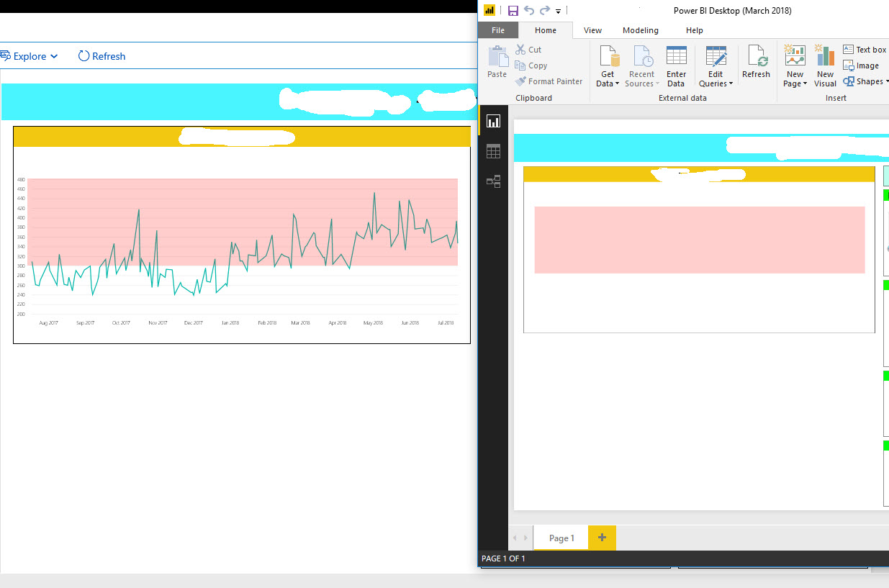Switch to the Home ribbon tab
889x588 pixels.
(x=545, y=30)
